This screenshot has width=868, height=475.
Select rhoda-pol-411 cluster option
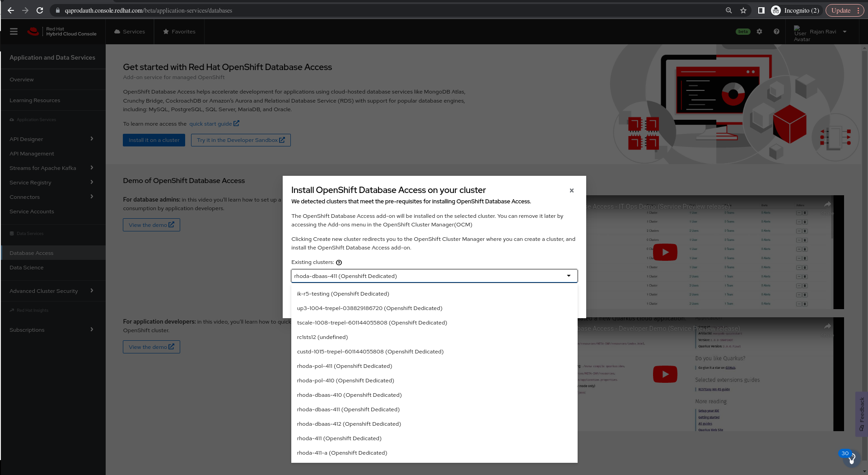(x=434, y=366)
